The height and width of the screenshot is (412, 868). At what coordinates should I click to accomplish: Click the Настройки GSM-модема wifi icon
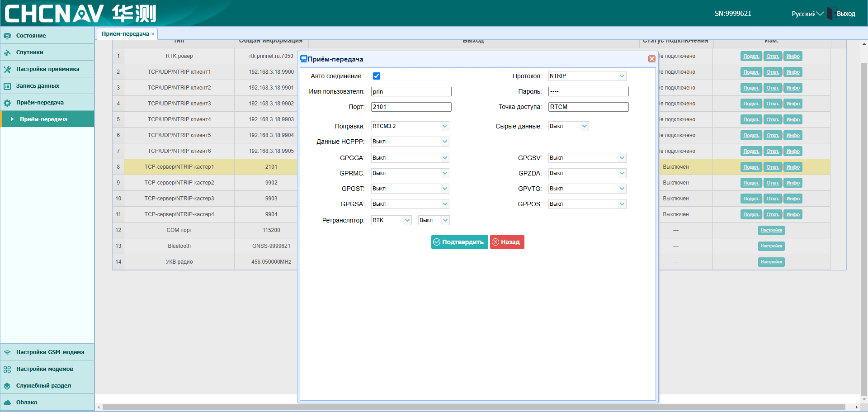click(7, 352)
